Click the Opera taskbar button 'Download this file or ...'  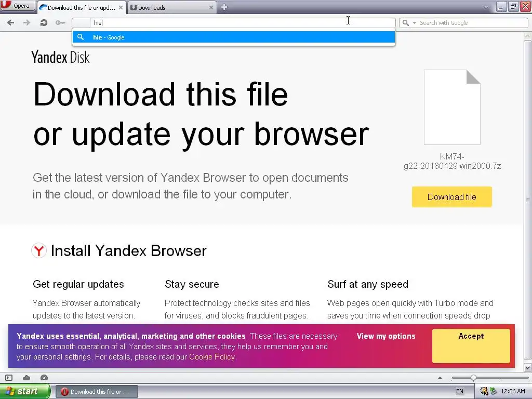(x=97, y=392)
